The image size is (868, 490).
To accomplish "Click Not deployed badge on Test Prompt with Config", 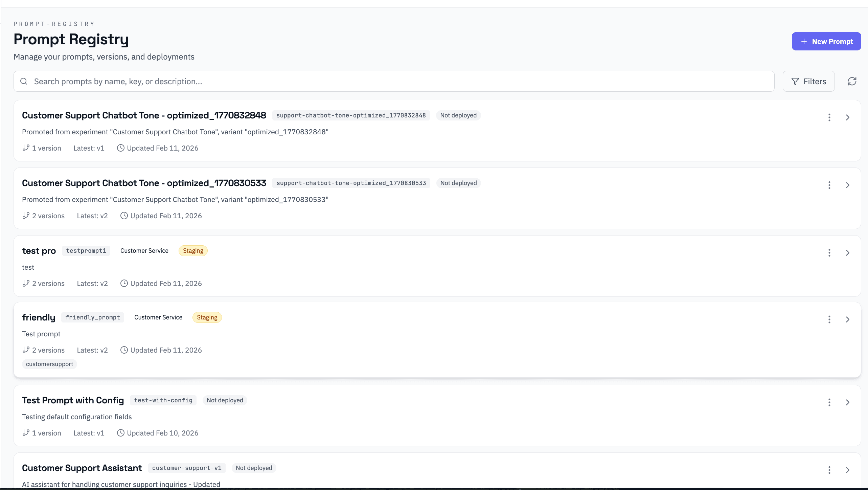I will pyautogui.click(x=225, y=400).
